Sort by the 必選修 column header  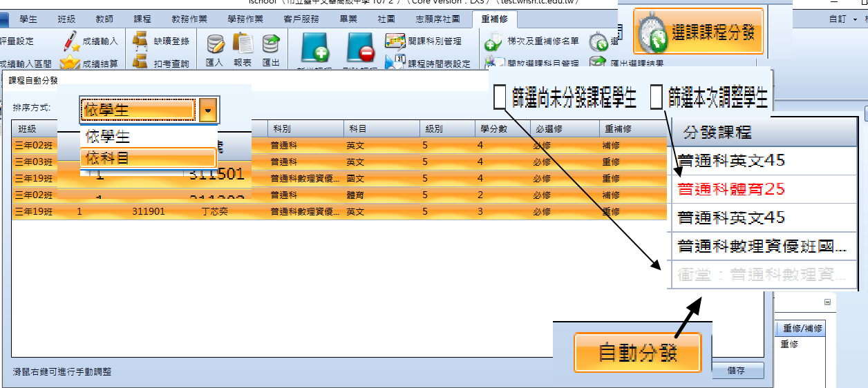point(564,129)
